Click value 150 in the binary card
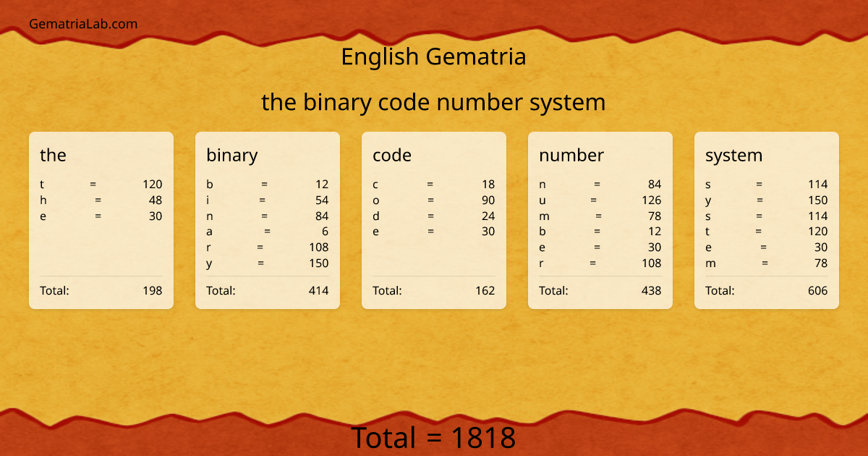 point(319,263)
